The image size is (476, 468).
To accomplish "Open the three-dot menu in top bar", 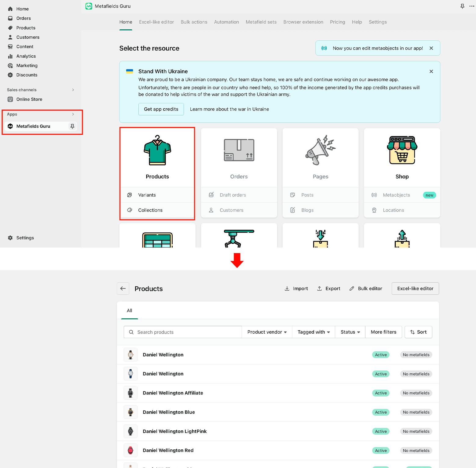I will click(472, 6).
